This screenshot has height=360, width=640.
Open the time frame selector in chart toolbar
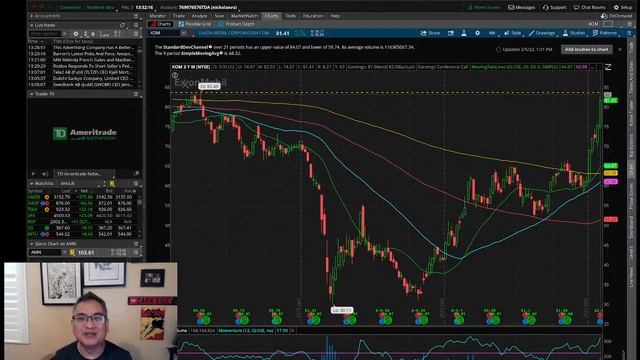point(492,33)
